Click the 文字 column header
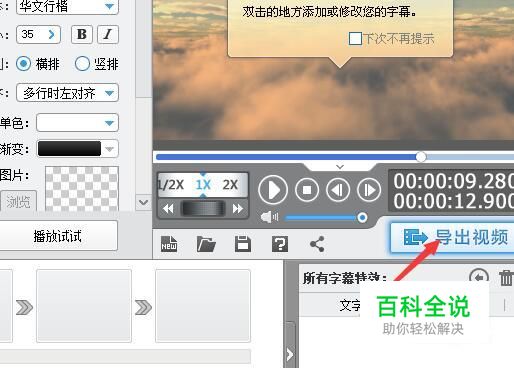The height and width of the screenshot is (368, 514). (350, 305)
